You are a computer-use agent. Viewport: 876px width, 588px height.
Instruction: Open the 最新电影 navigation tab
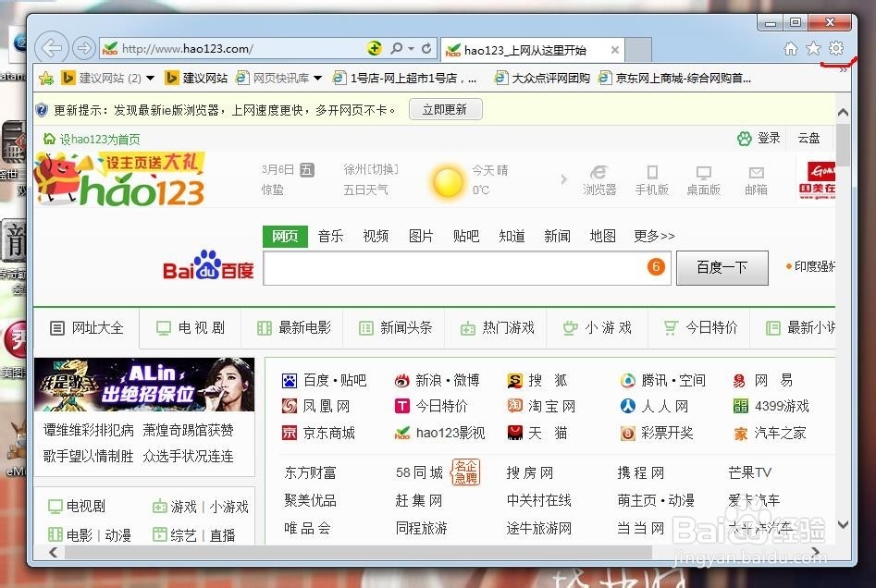(293, 328)
